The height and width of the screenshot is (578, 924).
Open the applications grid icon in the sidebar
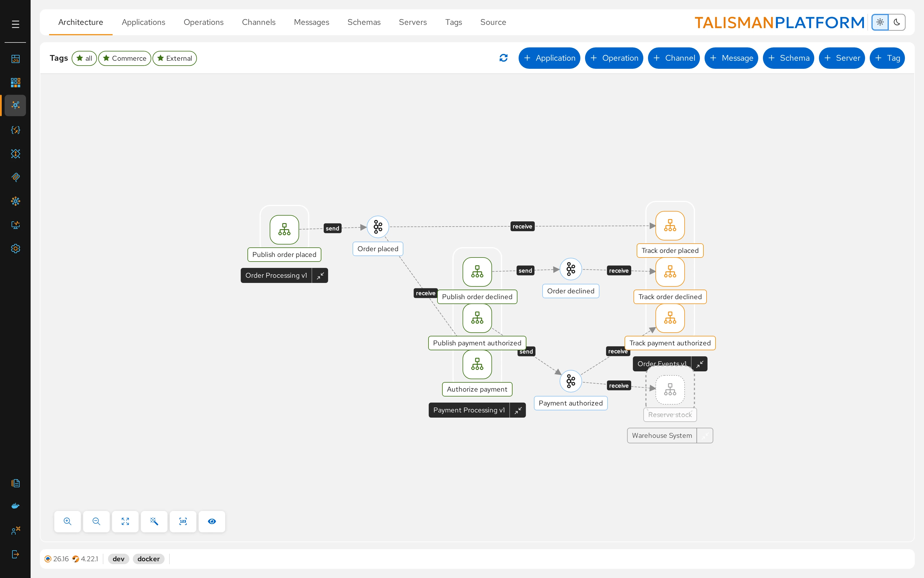(15, 82)
